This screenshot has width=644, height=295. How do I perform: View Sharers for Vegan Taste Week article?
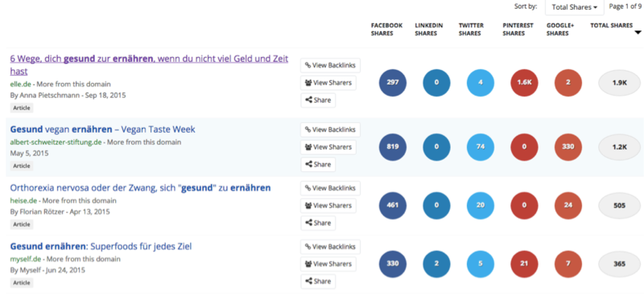tap(328, 147)
